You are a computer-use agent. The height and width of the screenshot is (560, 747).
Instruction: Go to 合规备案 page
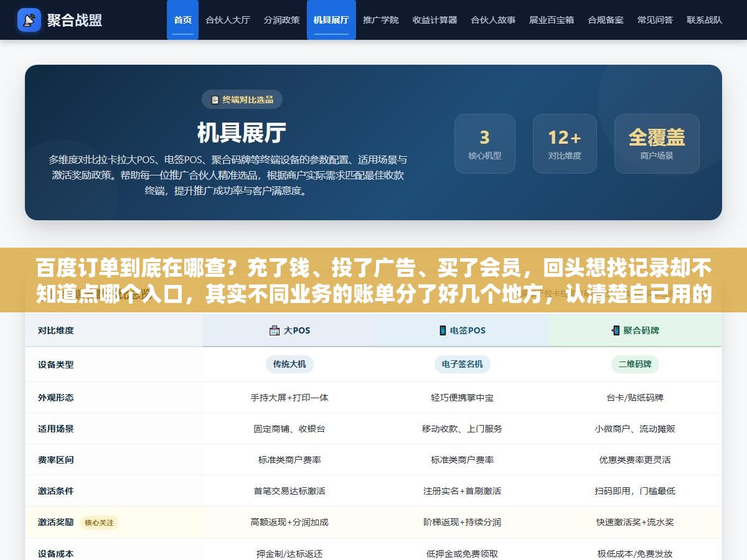(606, 20)
